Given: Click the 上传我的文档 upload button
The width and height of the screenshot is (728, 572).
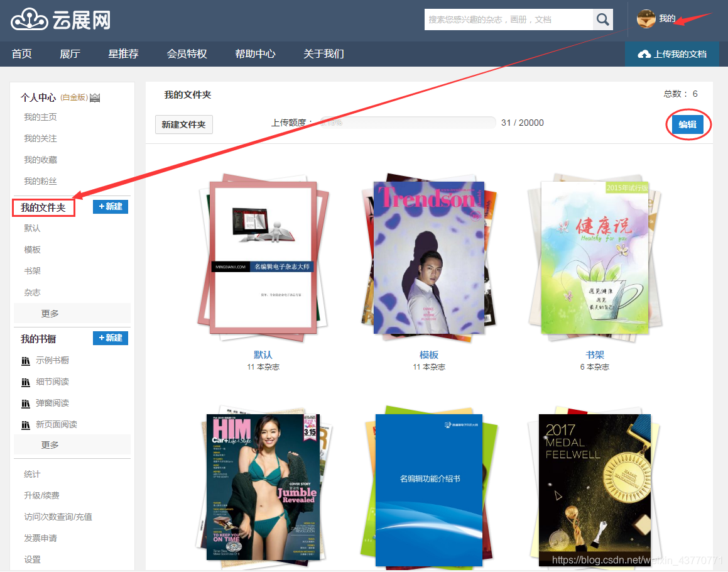Looking at the screenshot, I should tap(672, 54).
